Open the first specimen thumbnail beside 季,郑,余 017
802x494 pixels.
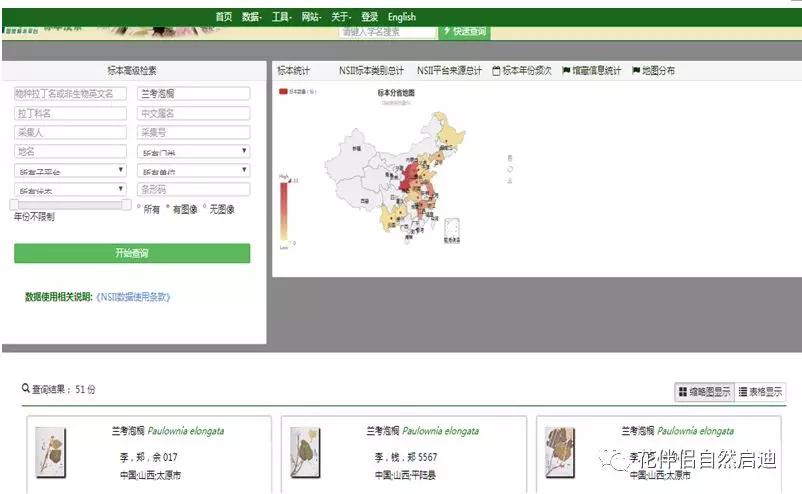coord(51,453)
